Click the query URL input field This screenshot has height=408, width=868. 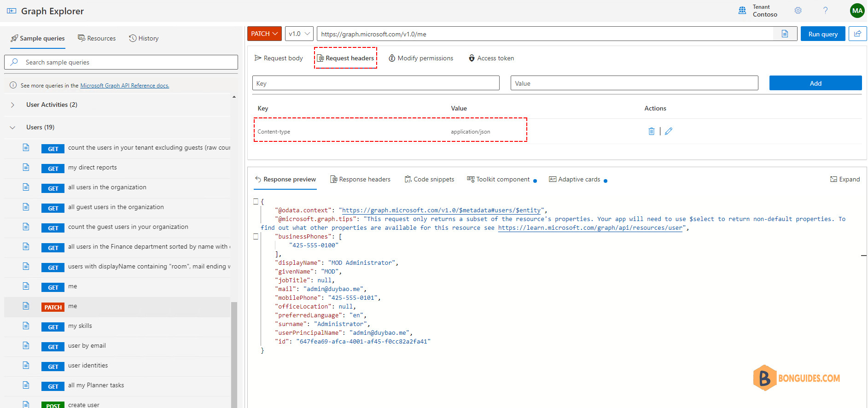tap(546, 34)
